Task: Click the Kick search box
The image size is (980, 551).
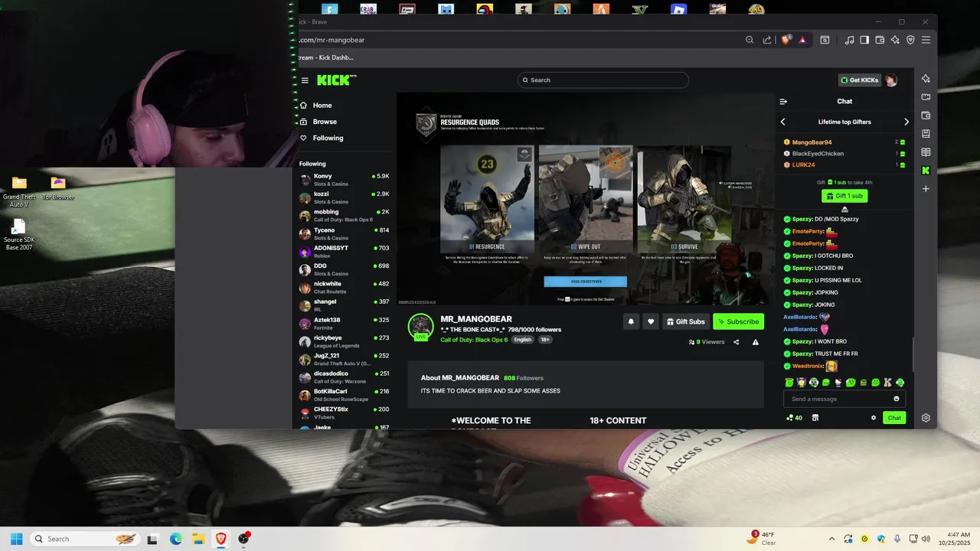Action: [603, 80]
